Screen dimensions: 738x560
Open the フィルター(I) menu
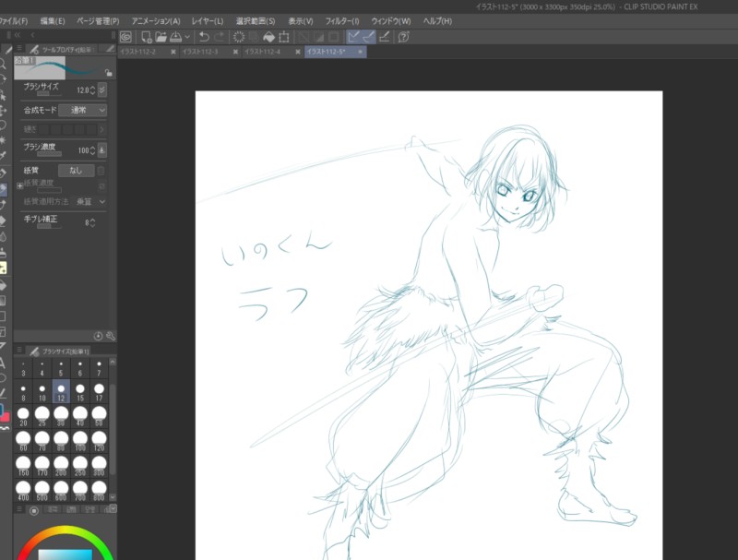coord(341,20)
